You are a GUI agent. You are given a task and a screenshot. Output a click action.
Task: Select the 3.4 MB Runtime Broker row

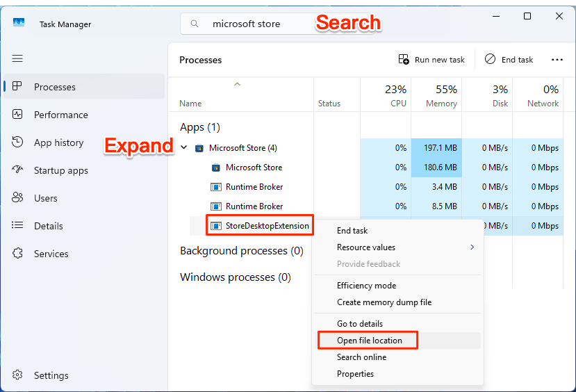366,187
